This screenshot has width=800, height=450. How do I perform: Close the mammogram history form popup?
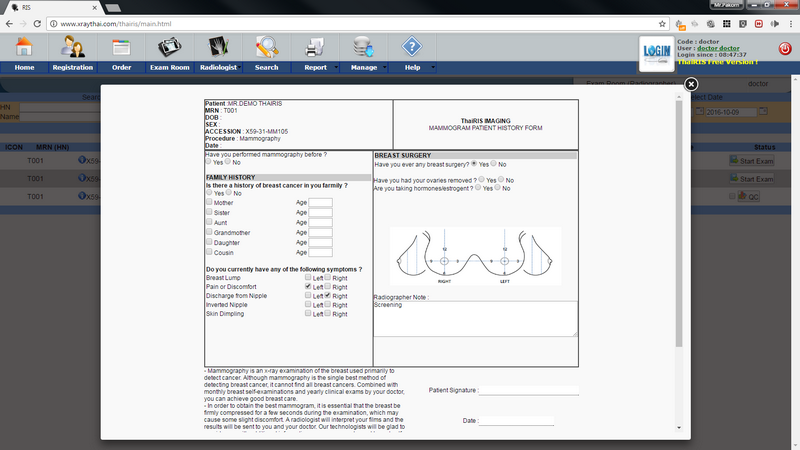691,85
